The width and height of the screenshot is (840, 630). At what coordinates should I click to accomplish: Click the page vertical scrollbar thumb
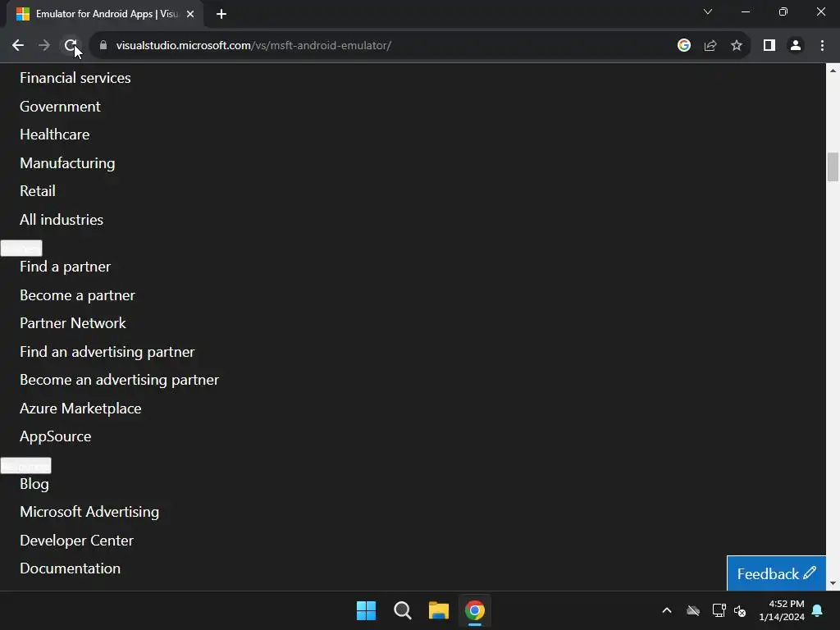[x=833, y=167]
